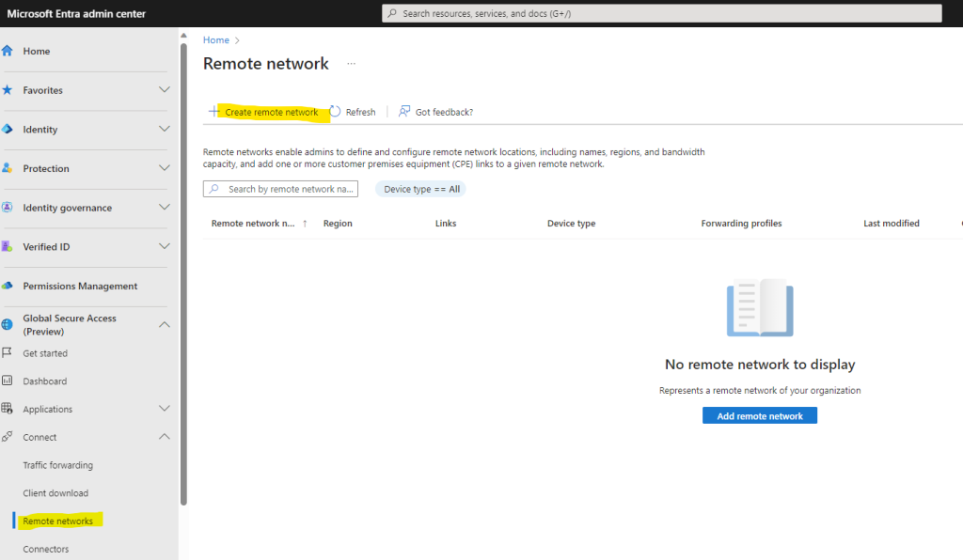
Task: Sort by Last modified column header
Action: (x=892, y=224)
